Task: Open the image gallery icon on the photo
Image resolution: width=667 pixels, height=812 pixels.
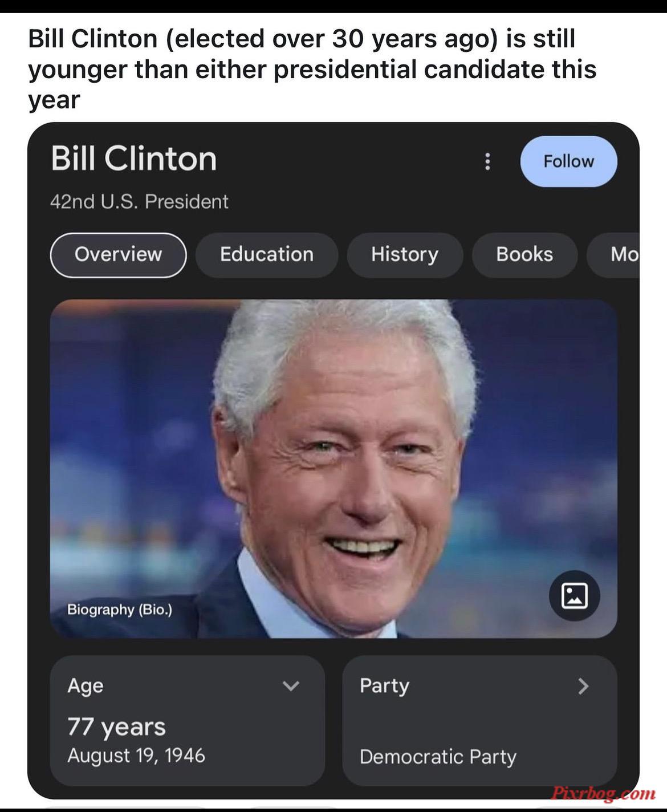Action: click(574, 595)
